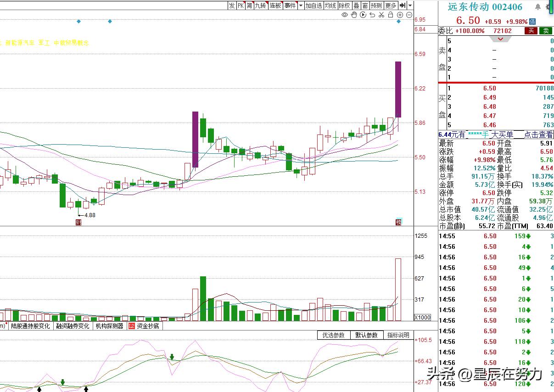Click the X1000 volume unit label
554x392 pixels.
click(x=422, y=317)
